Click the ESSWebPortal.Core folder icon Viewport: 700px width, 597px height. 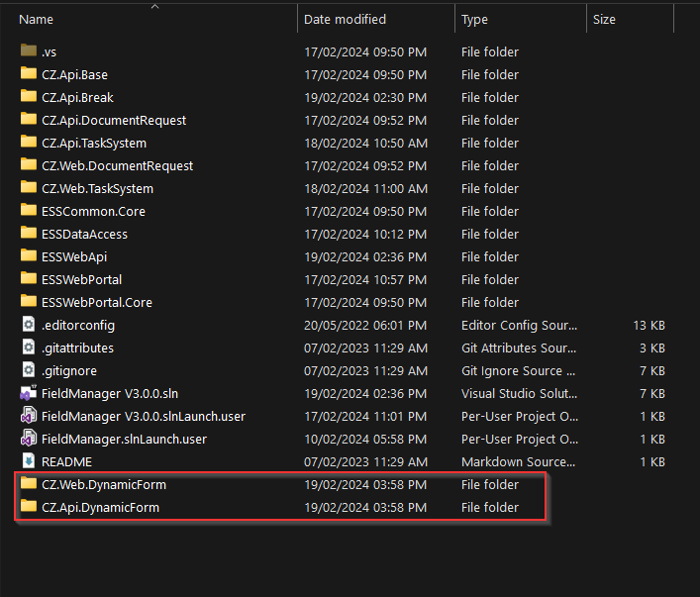(x=29, y=301)
